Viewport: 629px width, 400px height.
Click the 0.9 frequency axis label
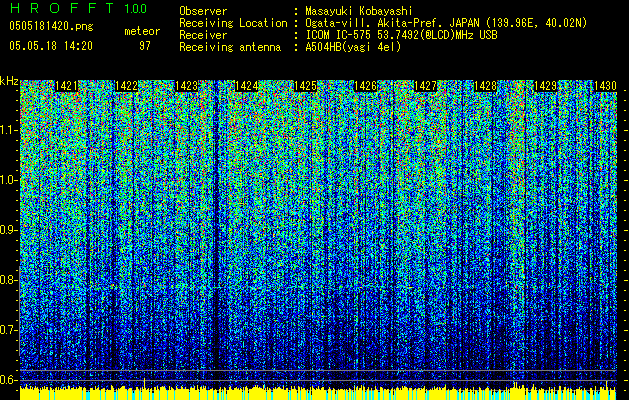coord(8,230)
